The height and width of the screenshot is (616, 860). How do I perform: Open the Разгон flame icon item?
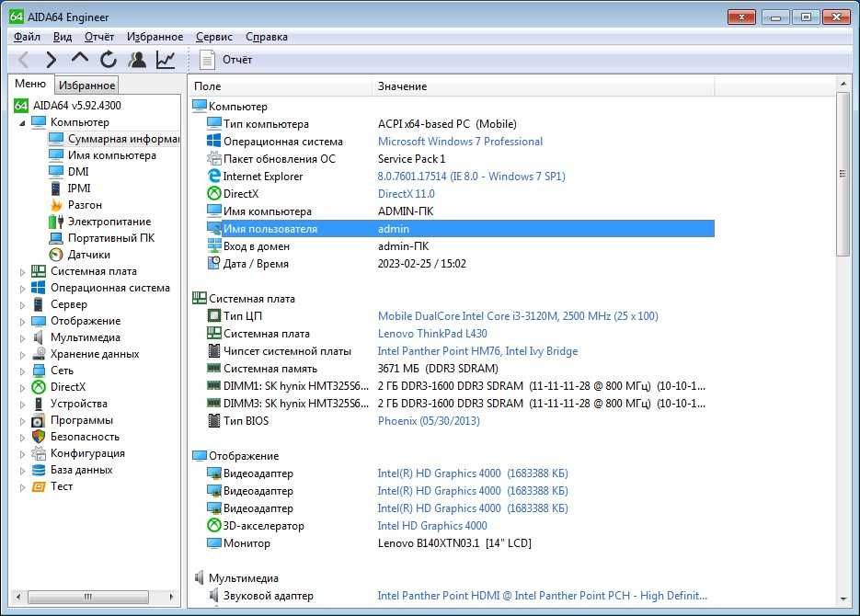pos(56,205)
